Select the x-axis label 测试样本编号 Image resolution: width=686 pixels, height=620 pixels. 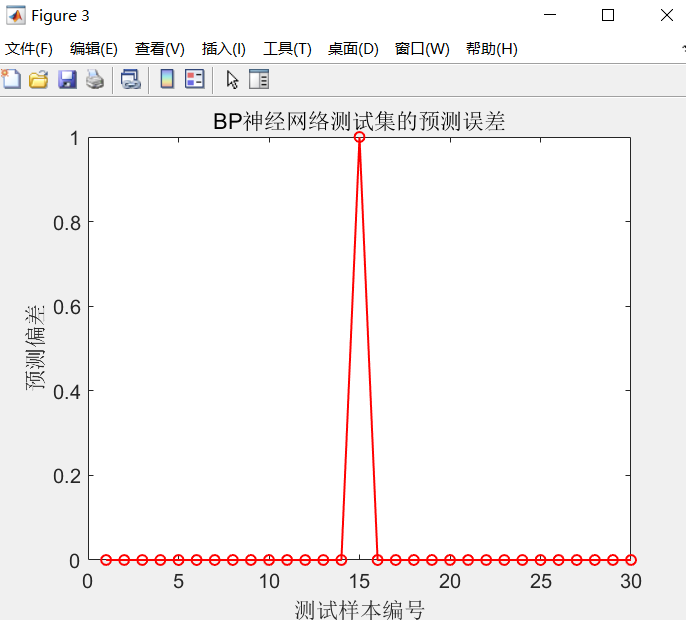(x=359, y=609)
